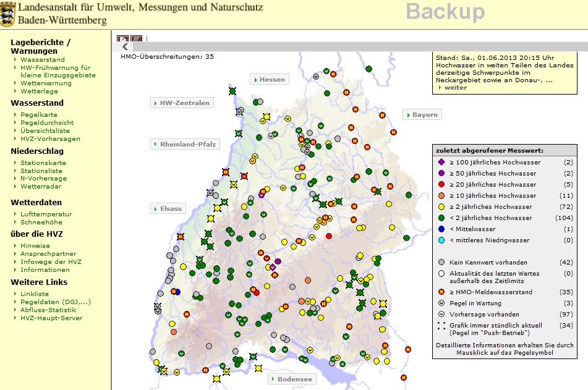The image size is (588, 390).
Task: Click the yellow 2-year flood legend swatch
Action: (441, 207)
